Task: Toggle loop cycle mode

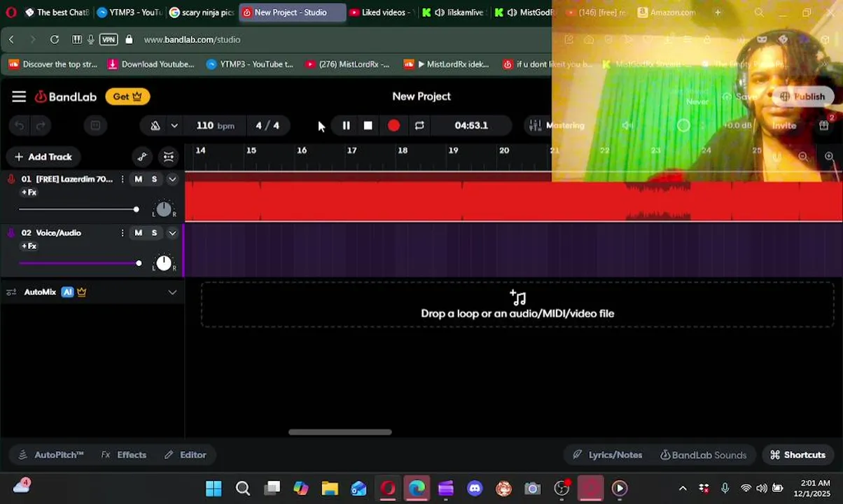Action: click(x=419, y=125)
